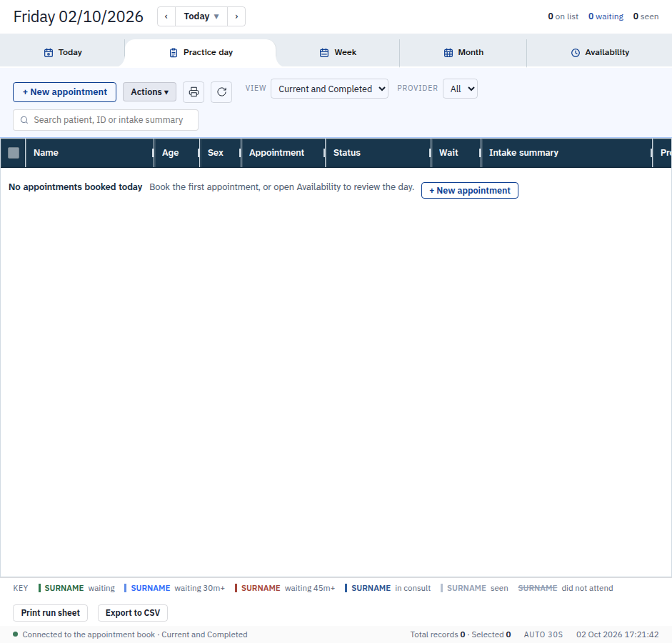Click the AUTO 30S refresh indicator
The width and height of the screenshot is (672, 643).
(x=543, y=635)
